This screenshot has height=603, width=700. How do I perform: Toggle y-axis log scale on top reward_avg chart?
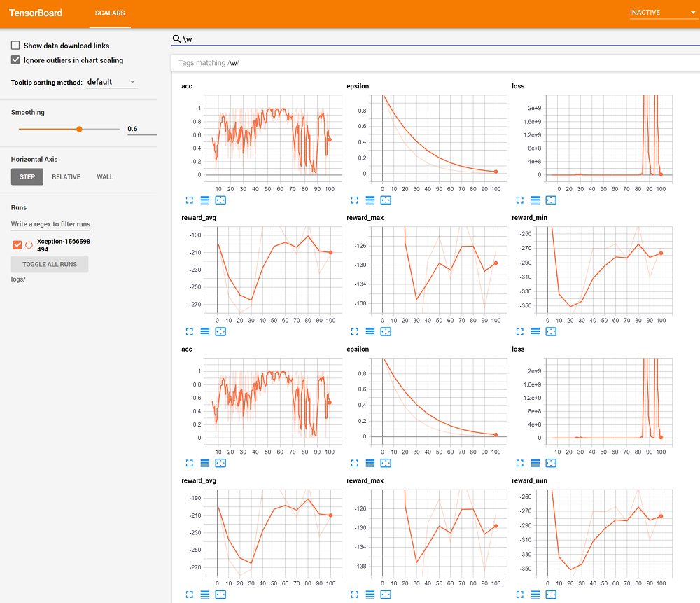tap(205, 331)
